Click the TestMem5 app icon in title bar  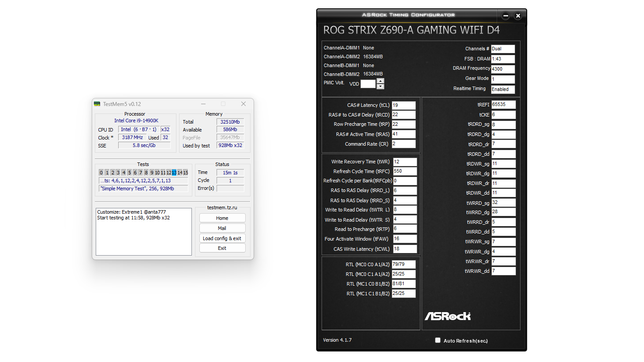point(97,104)
